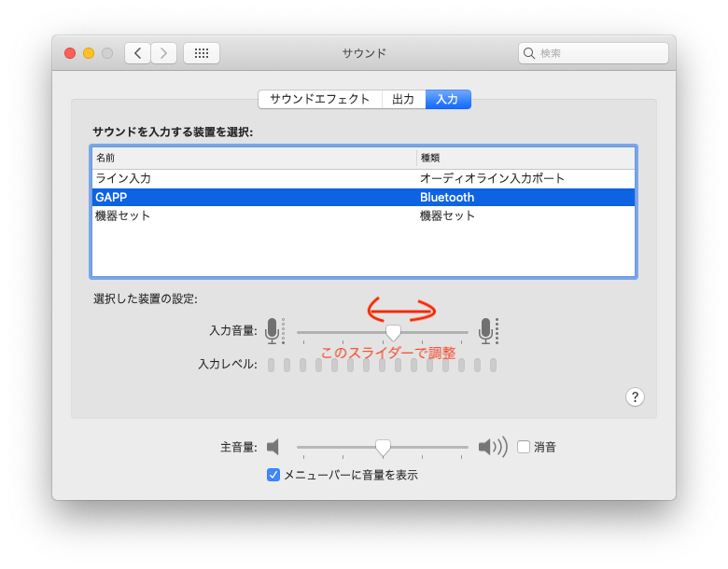Switch to the サウンドエフェクト tab

coord(320,99)
